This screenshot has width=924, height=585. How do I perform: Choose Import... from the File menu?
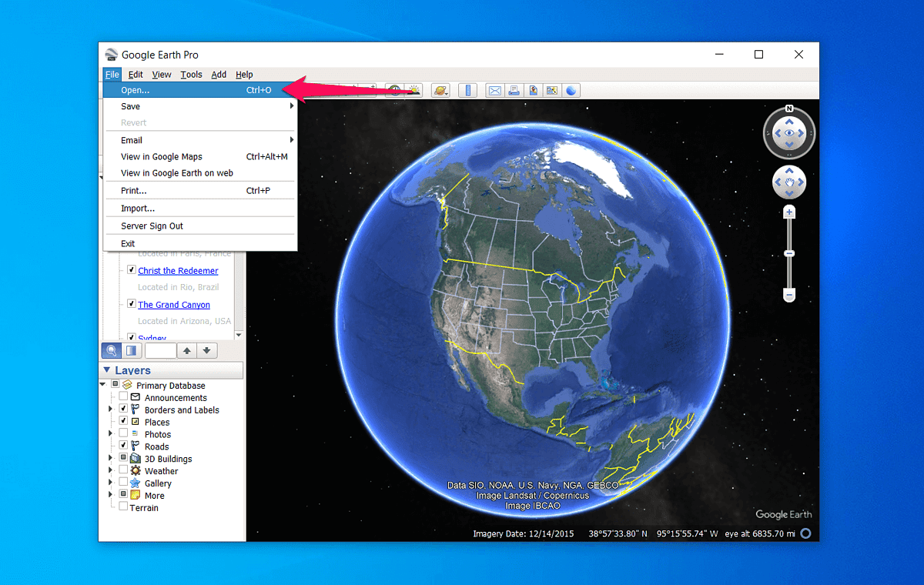[x=200, y=209]
